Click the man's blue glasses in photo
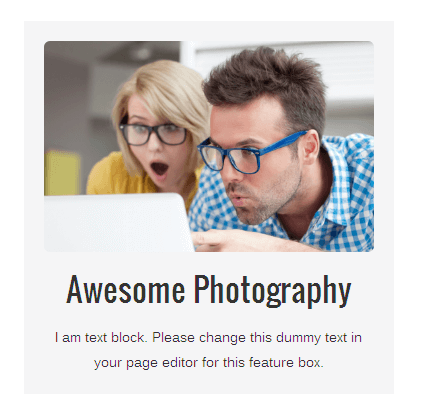Viewport: 421px width, 413px height. pos(248,153)
